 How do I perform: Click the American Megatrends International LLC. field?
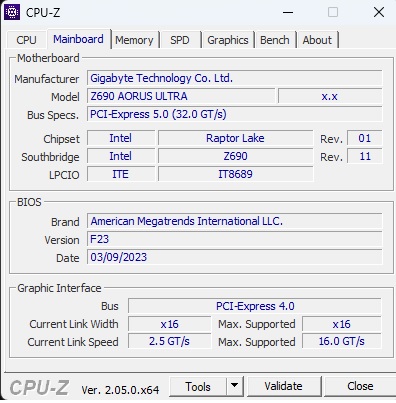(x=235, y=221)
